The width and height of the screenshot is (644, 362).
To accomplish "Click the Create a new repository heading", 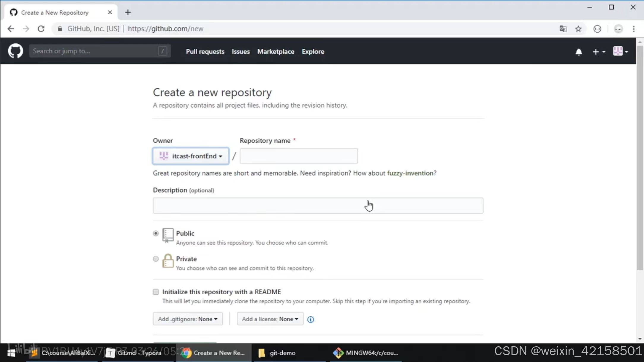I will click(212, 93).
